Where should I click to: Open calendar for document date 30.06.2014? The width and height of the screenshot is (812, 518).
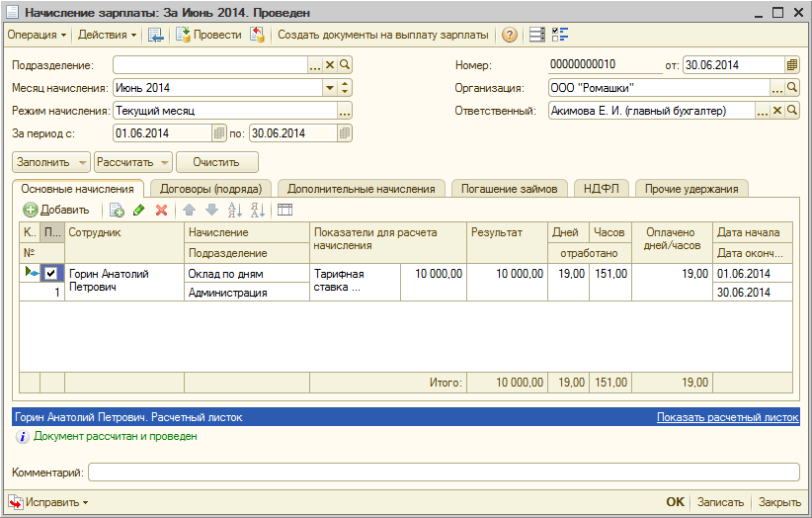click(x=792, y=65)
